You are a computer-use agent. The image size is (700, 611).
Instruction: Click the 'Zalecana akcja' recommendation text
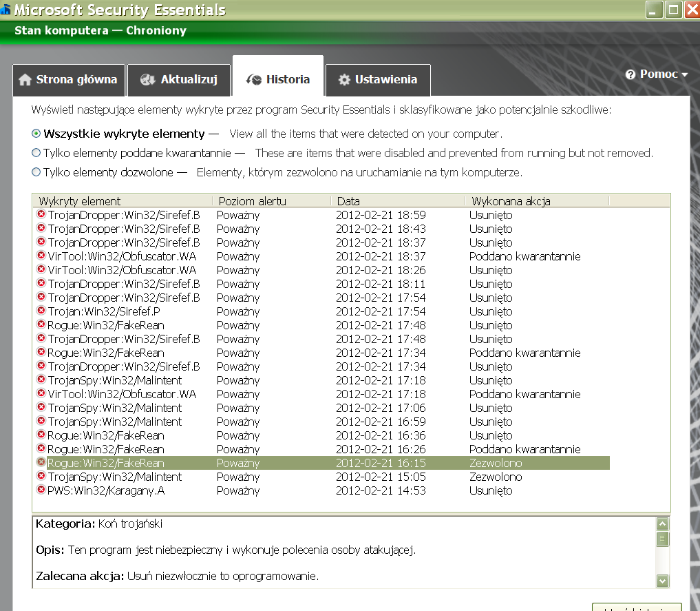[177, 576]
